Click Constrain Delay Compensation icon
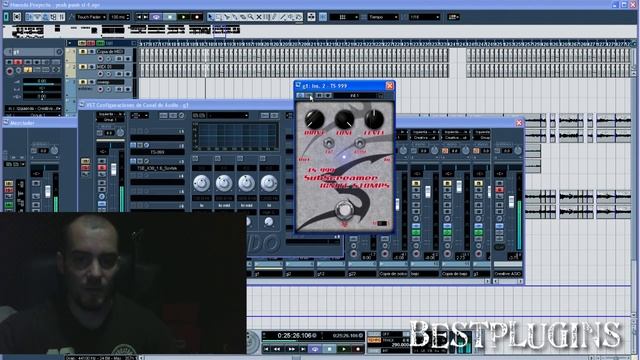The width and height of the screenshot is (640, 360). (17, 17)
